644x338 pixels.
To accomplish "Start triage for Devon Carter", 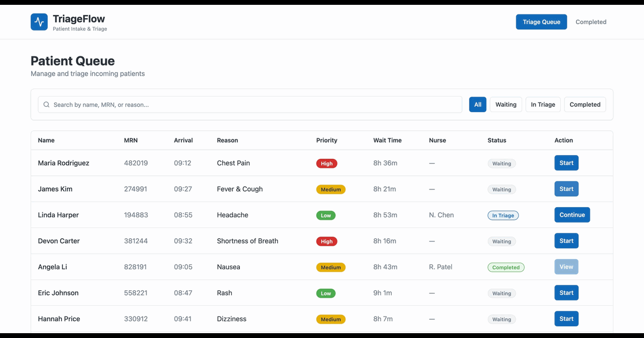I will [566, 241].
